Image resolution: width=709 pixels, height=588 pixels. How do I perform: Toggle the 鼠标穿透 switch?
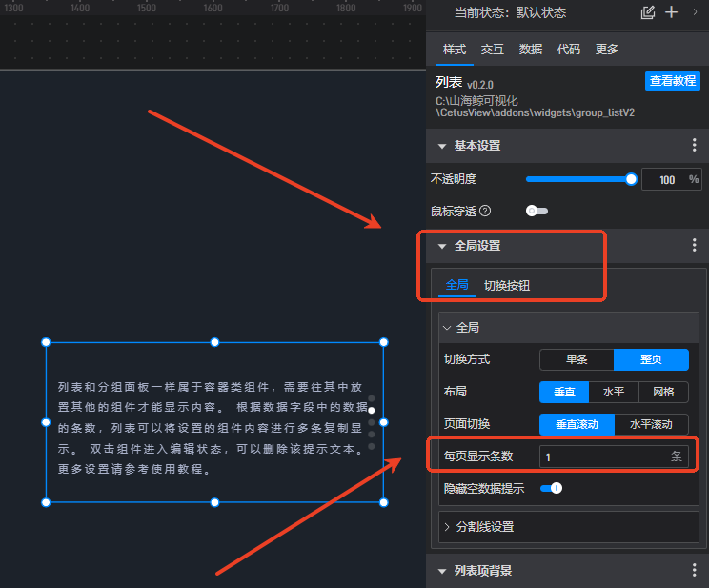click(x=537, y=211)
